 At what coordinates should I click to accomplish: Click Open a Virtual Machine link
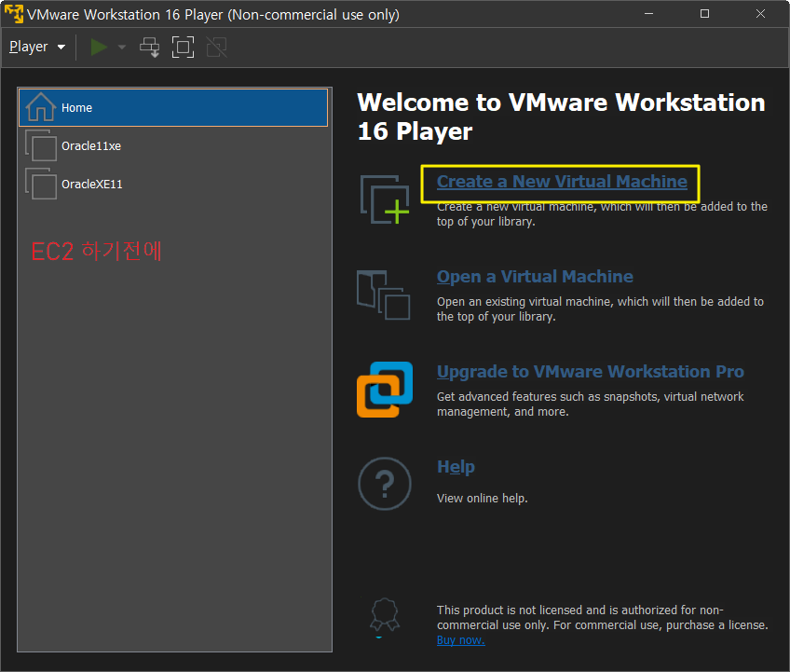(x=535, y=277)
